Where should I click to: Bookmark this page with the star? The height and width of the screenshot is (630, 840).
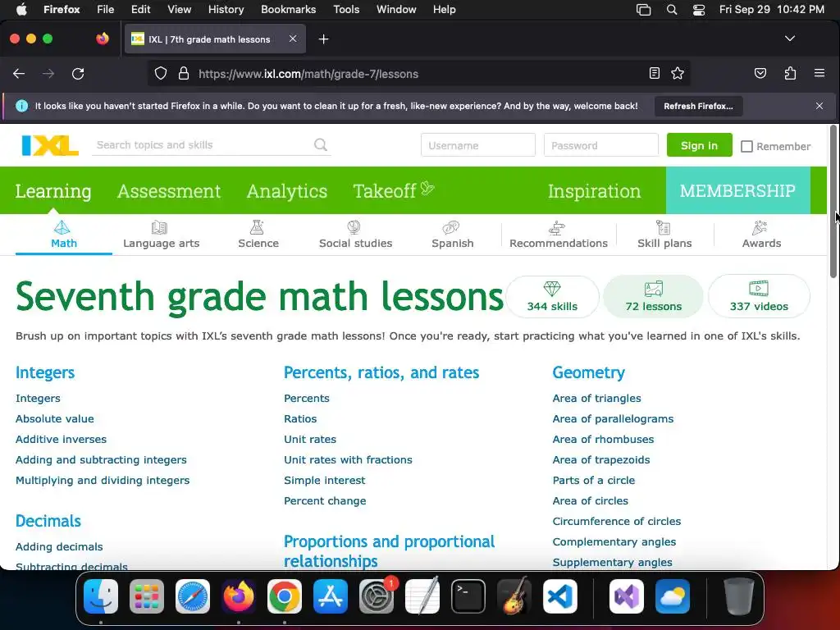pos(677,73)
